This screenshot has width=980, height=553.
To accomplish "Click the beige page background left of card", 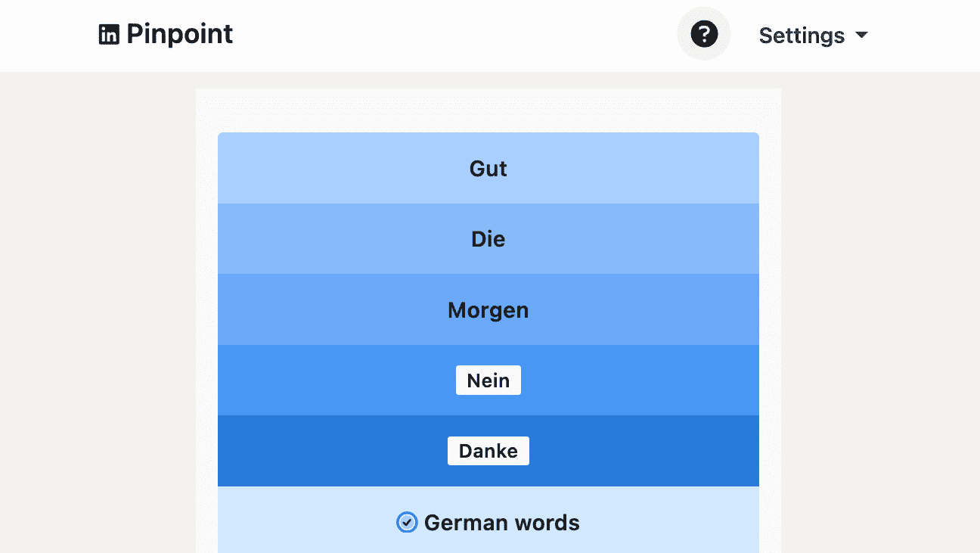I will (98, 303).
